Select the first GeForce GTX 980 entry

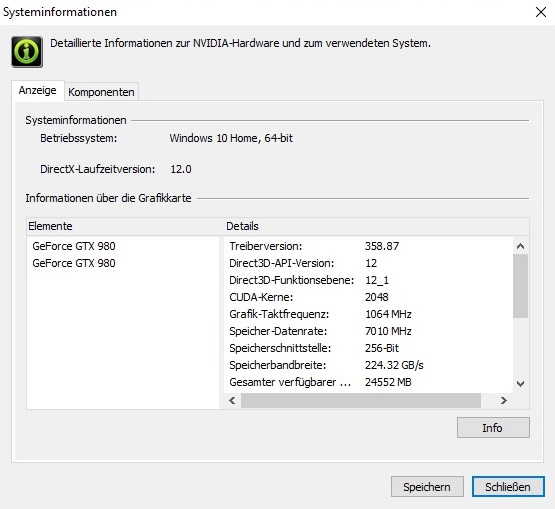pos(74,246)
